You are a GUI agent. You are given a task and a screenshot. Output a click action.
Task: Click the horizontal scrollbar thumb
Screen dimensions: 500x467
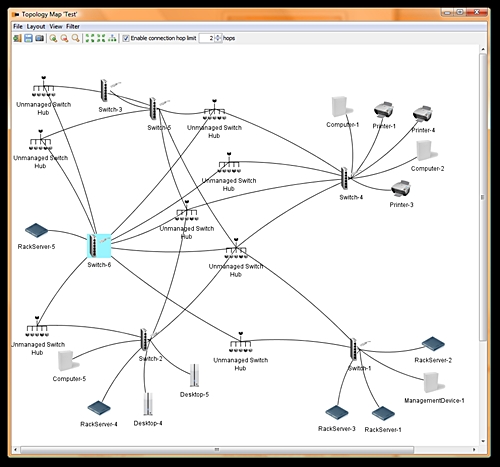click(217, 450)
